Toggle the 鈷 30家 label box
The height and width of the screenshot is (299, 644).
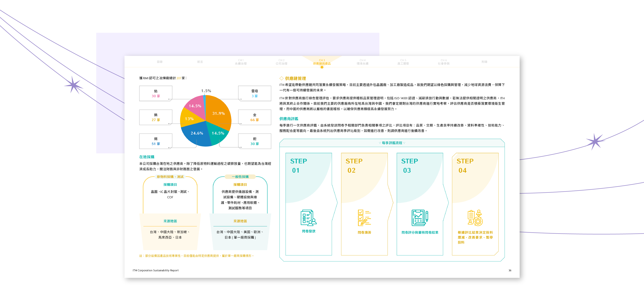[155, 93]
